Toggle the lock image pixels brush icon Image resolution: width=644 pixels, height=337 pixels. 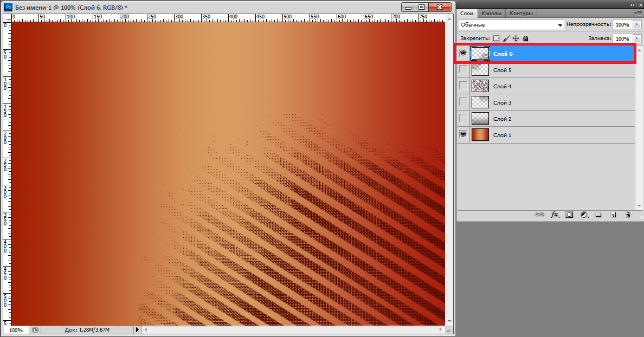[x=506, y=38]
